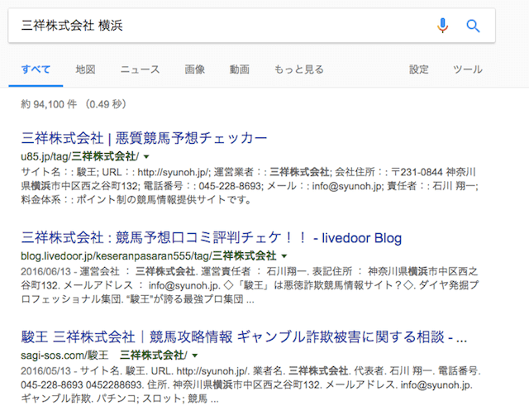Expand the dropdown arrow next to u85.jp URL

[146, 156]
